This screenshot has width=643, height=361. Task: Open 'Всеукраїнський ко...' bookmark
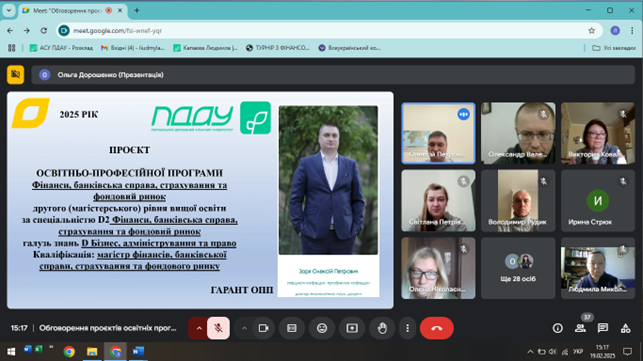350,48
